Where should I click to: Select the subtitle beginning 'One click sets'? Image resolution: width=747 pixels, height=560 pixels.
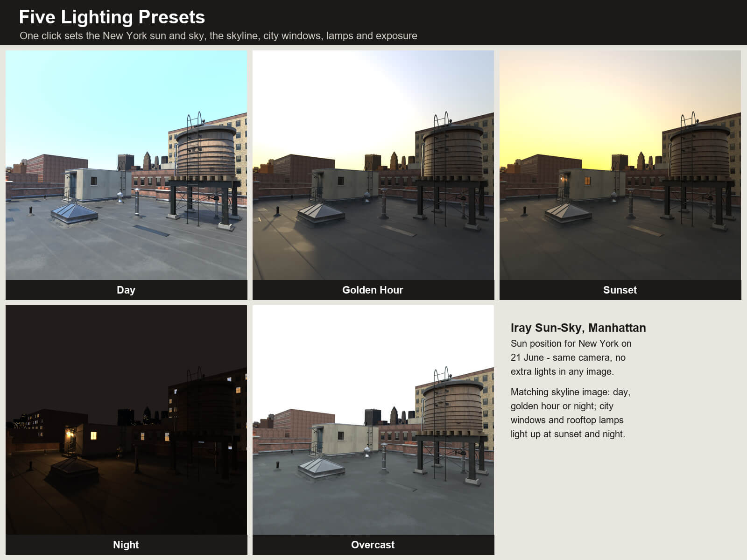[218, 36]
